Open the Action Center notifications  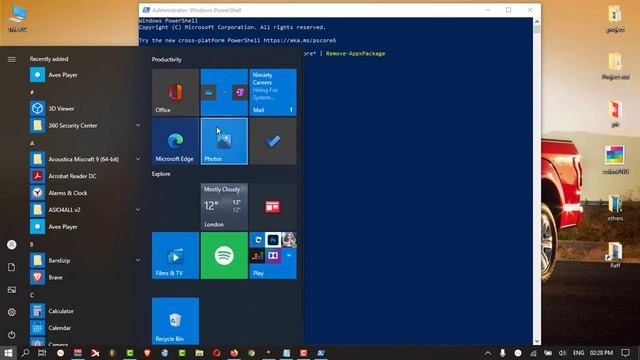[625, 353]
